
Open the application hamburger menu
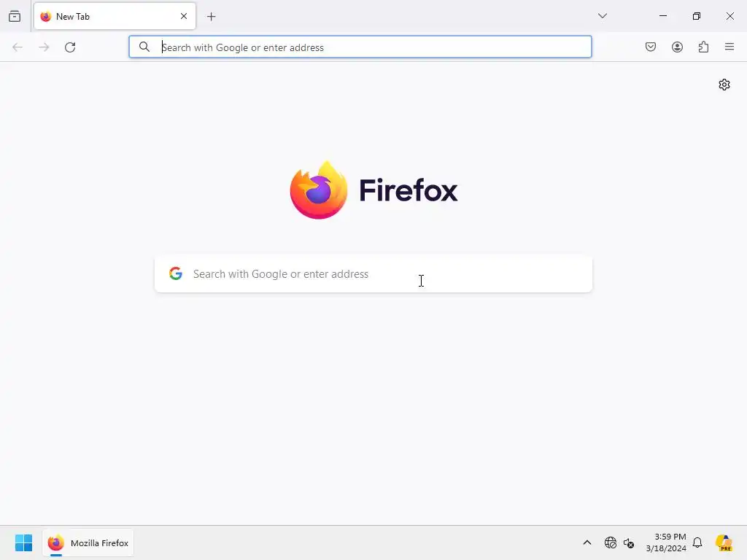coord(729,47)
